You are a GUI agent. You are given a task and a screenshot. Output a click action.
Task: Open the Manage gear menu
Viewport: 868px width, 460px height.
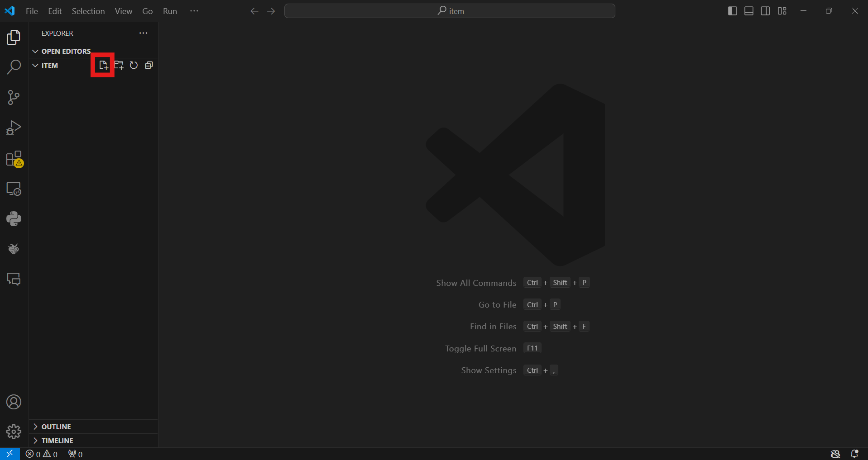(14, 432)
